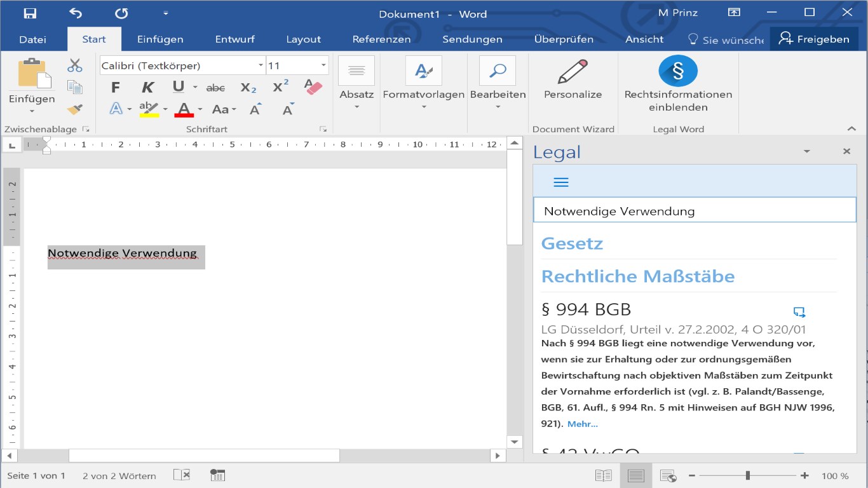This screenshot has height=488, width=868.
Task: Collapse the ribbon with the chevron
Action: pyautogui.click(x=852, y=129)
